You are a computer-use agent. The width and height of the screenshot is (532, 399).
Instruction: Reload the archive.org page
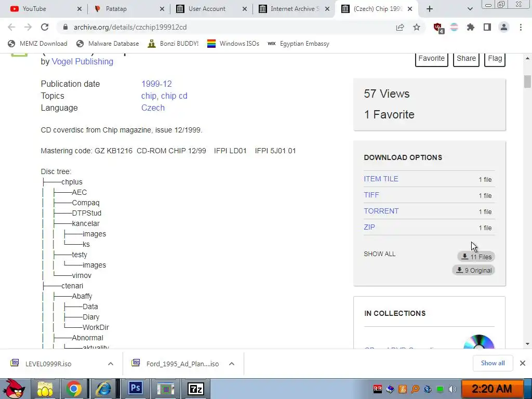pyautogui.click(x=45, y=27)
